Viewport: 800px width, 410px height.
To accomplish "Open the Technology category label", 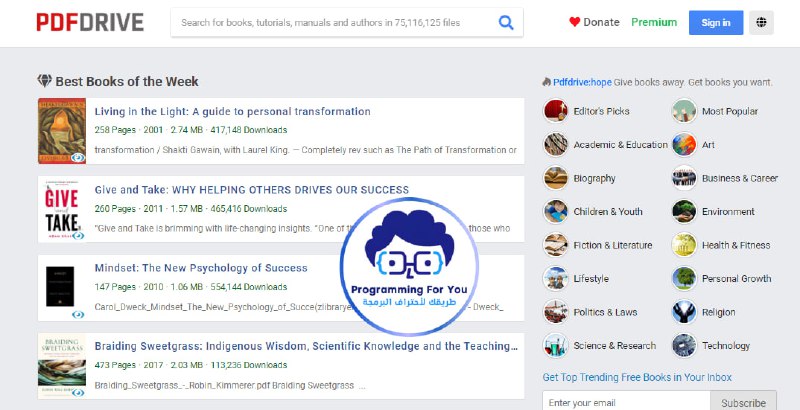I will (x=726, y=346).
